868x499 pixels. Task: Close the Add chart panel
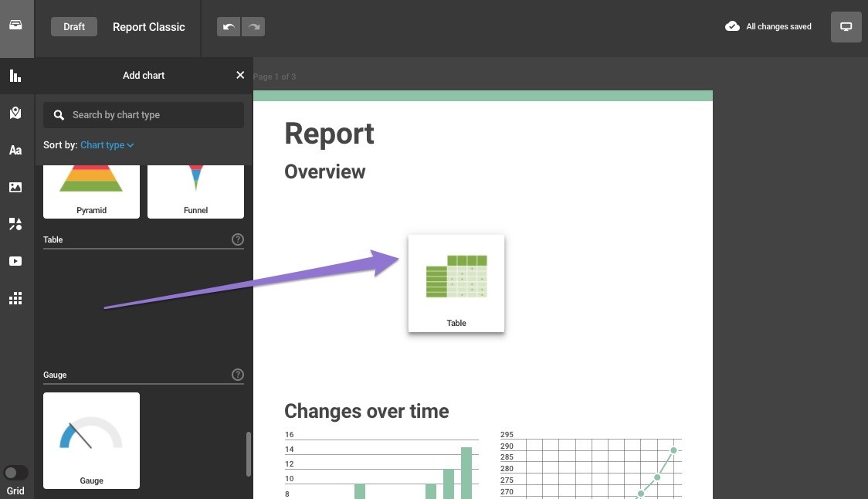tap(240, 75)
